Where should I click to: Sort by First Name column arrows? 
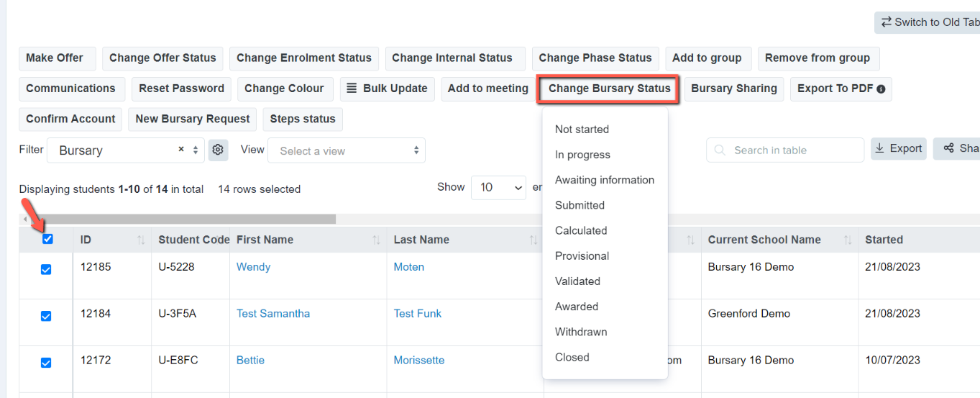376,240
